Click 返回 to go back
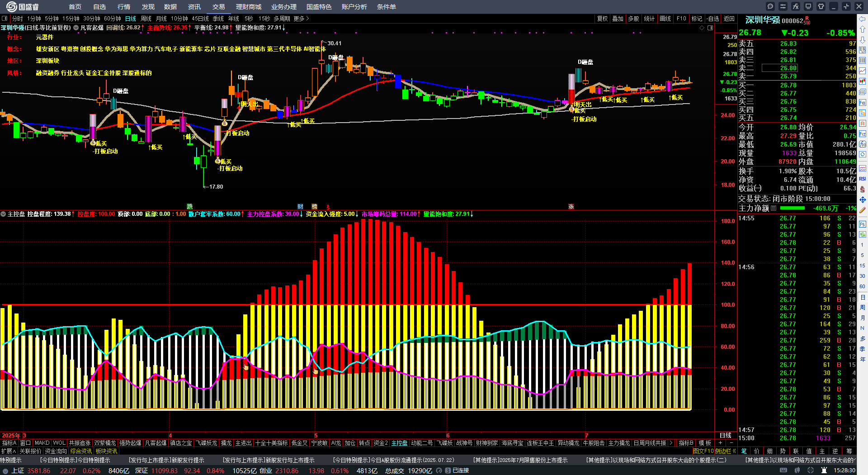Viewport: 868px width, 475px height. click(x=729, y=19)
